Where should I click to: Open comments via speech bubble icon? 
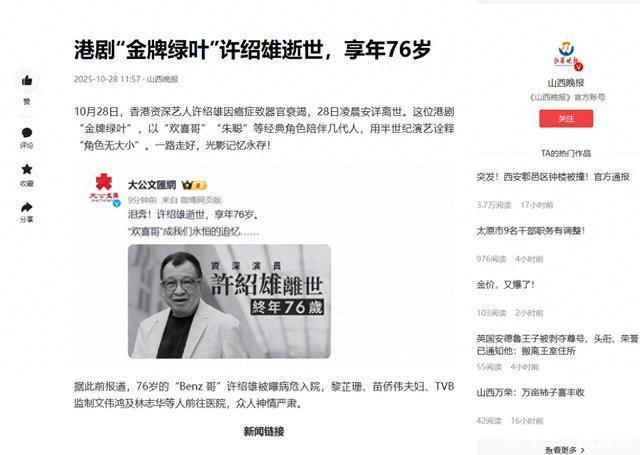(x=27, y=133)
